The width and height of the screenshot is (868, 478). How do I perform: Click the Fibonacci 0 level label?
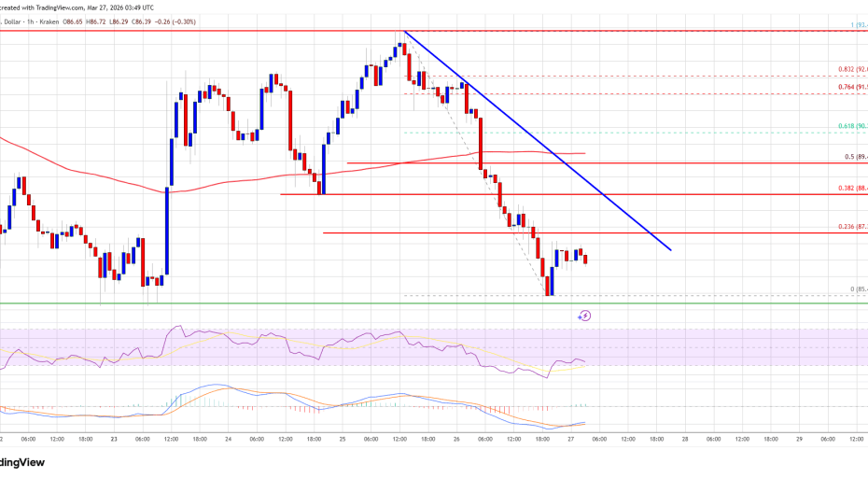(859, 289)
